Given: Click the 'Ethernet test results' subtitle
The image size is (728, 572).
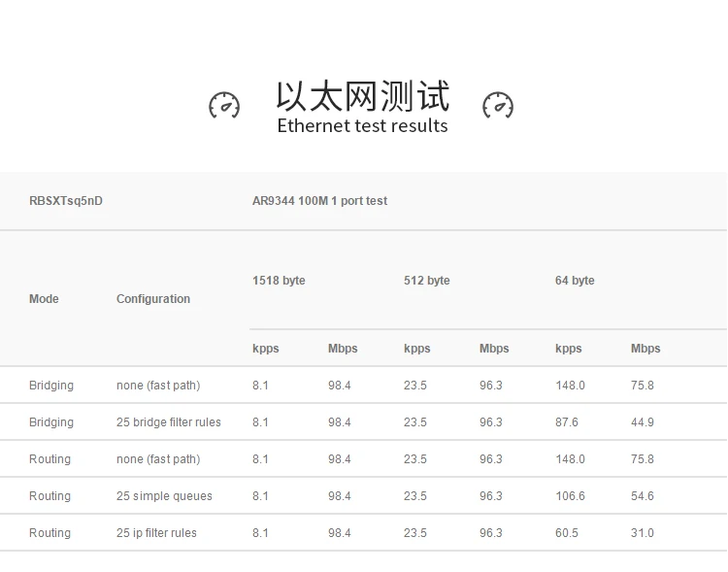Looking at the screenshot, I should (x=363, y=126).
